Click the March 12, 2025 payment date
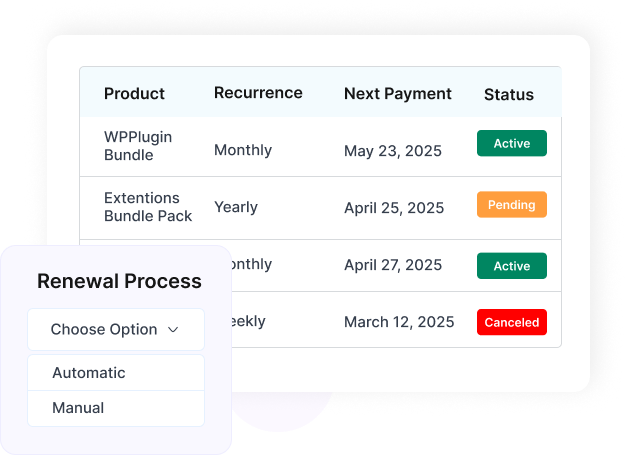This screenshot has height=455, width=625. point(399,322)
